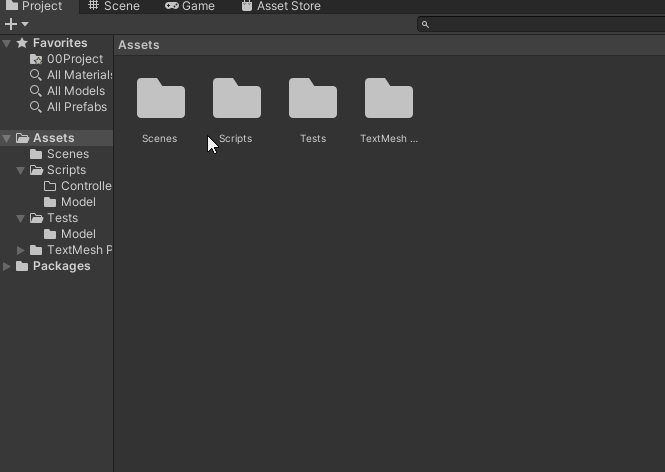Image resolution: width=665 pixels, height=472 pixels.
Task: Collapse the Scripts folder in tree
Action: [20, 170]
